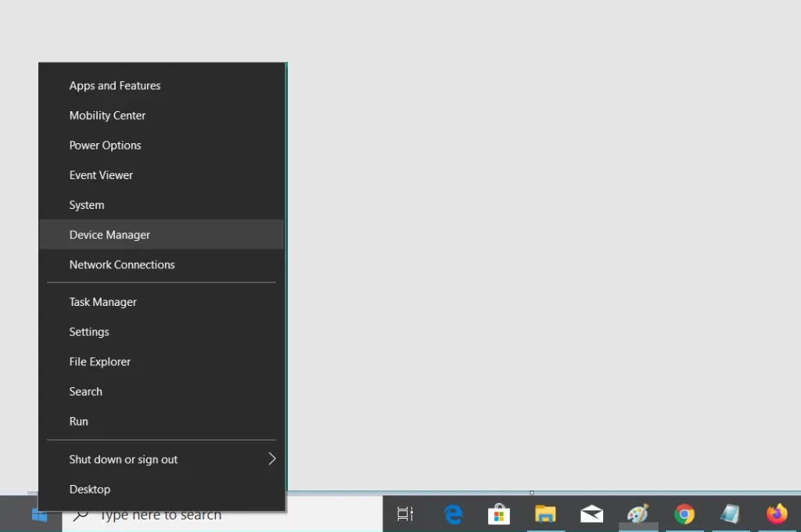Open Network Connections

[x=161, y=264]
